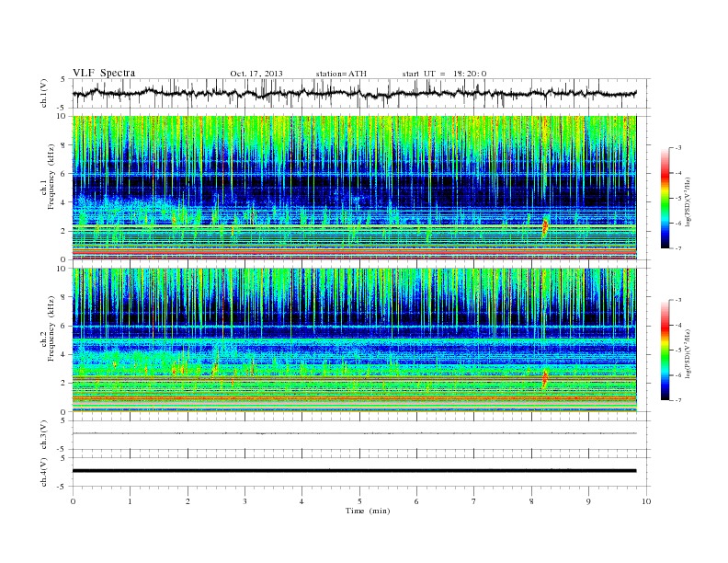Click the time axis tick label '0'
This screenshot has width=728, height=563.
(x=73, y=501)
